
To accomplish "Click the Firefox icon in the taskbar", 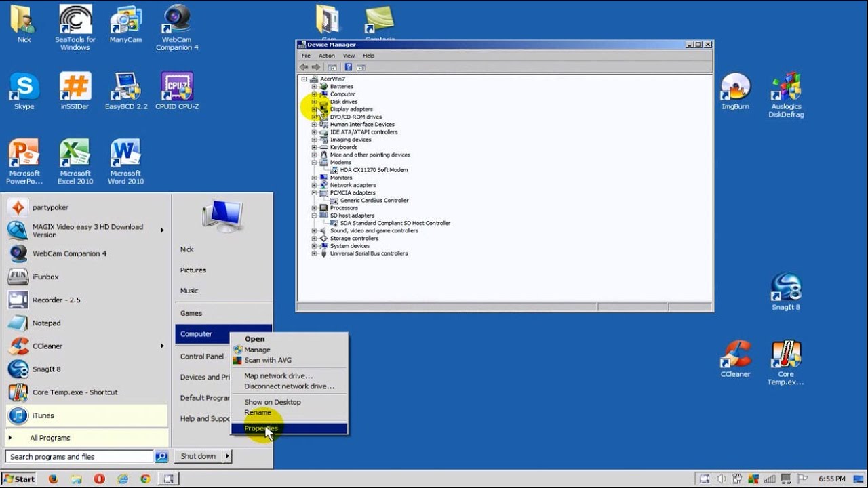I will (x=54, y=479).
